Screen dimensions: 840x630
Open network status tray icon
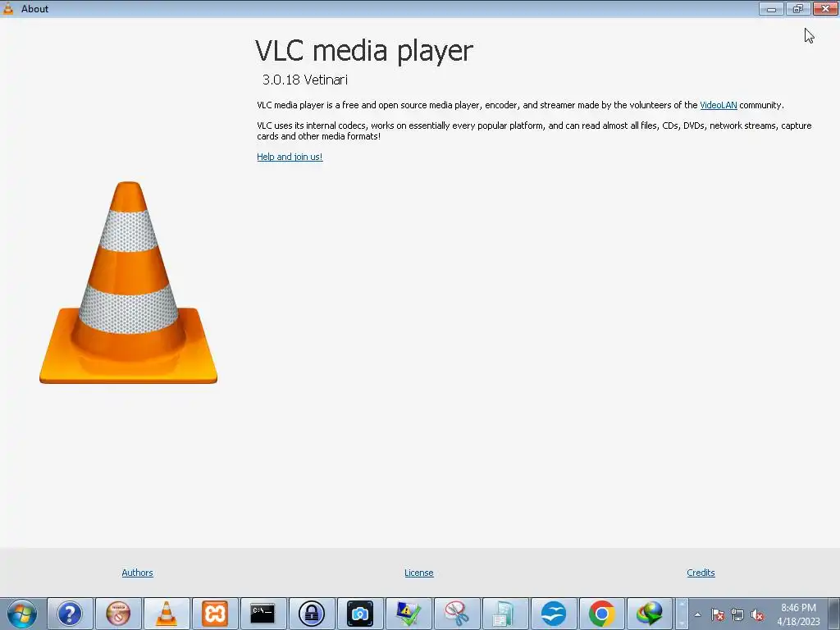(737, 615)
